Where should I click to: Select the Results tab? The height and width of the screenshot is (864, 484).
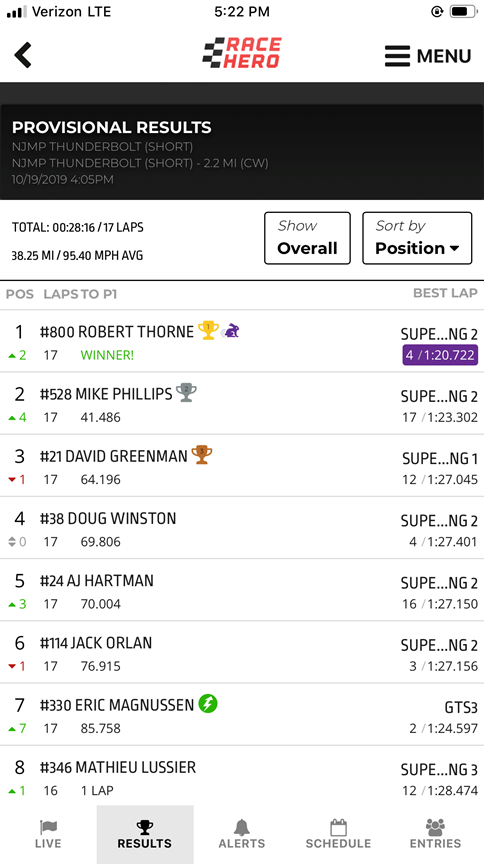point(145,834)
